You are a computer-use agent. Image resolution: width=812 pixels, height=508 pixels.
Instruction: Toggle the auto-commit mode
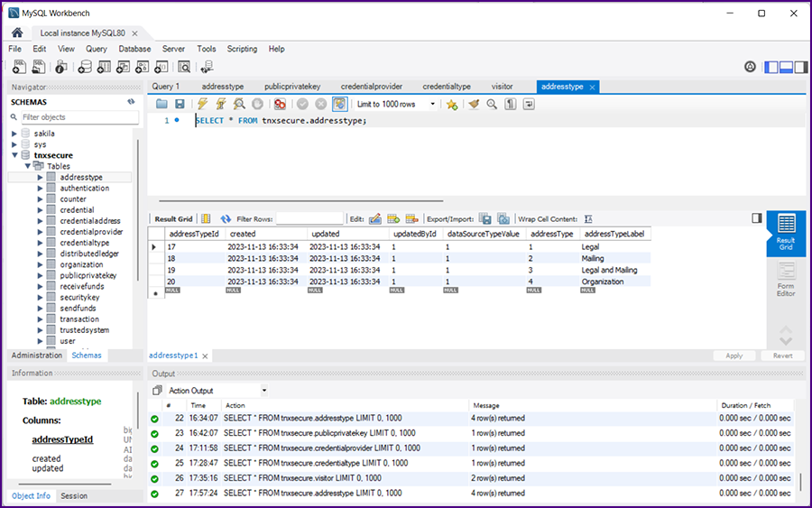[x=340, y=104]
